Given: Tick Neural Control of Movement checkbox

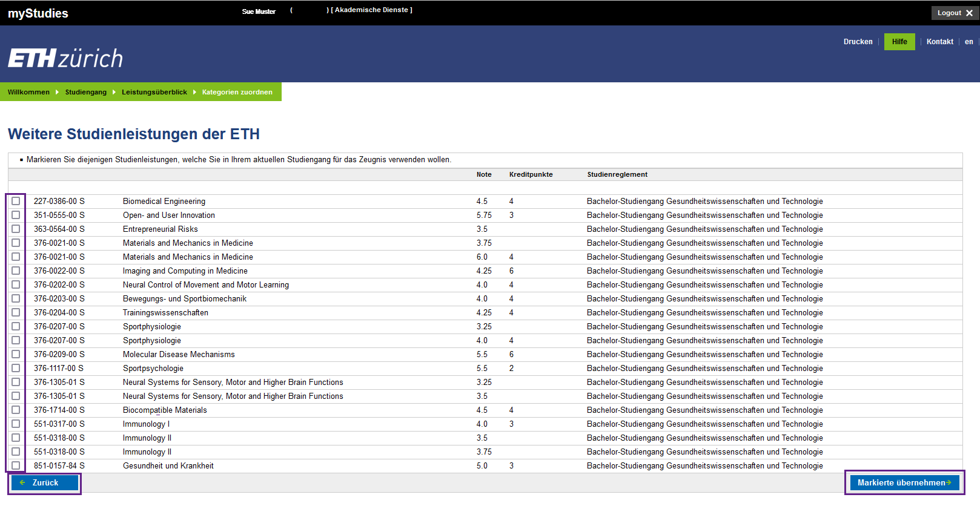Looking at the screenshot, I should tap(16, 284).
